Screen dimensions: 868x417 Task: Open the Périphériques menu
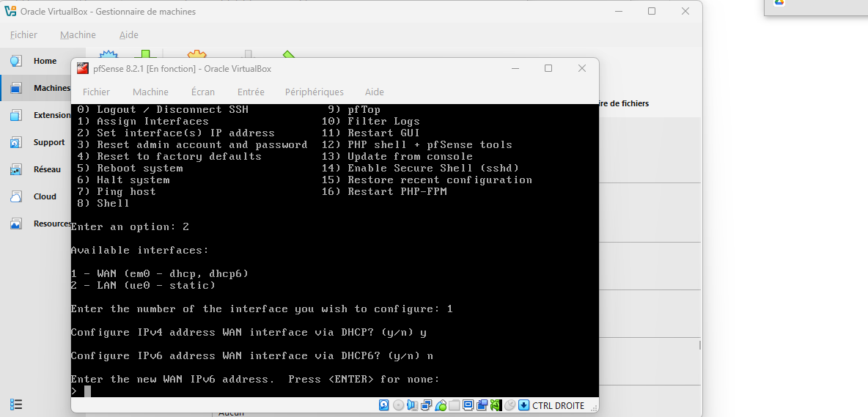point(314,92)
